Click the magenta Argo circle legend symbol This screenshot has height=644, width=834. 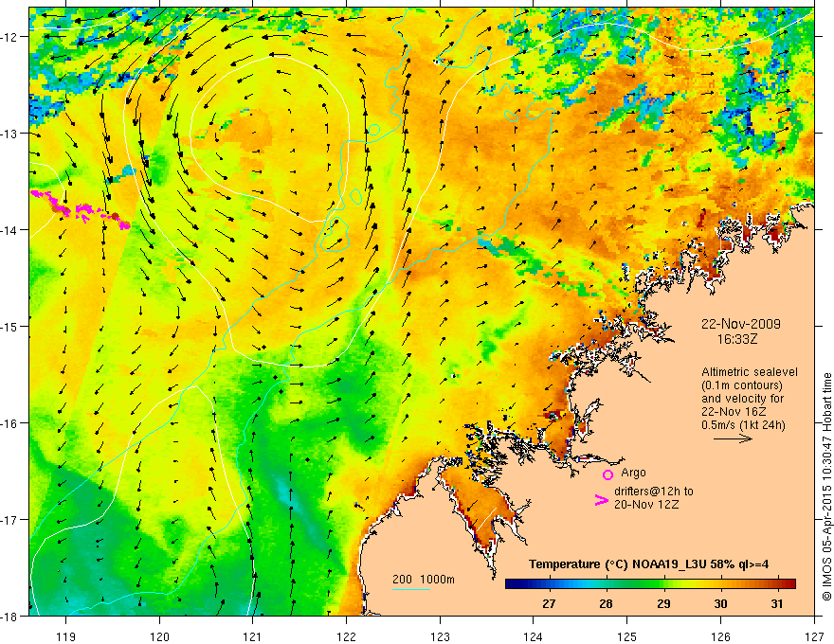(x=607, y=474)
